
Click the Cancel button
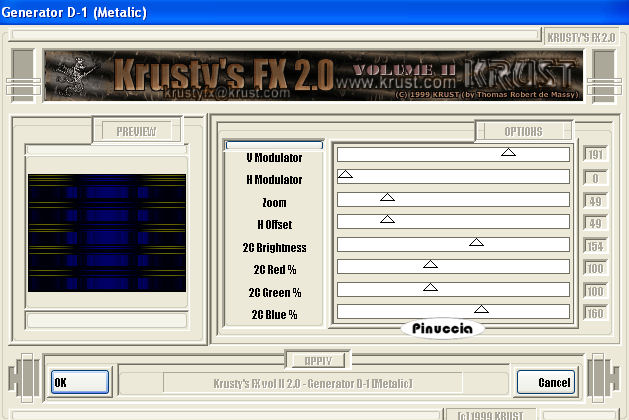[x=546, y=382]
